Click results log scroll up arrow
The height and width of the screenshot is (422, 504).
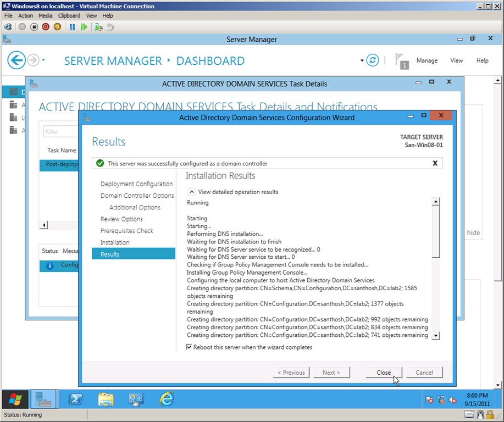click(435, 202)
